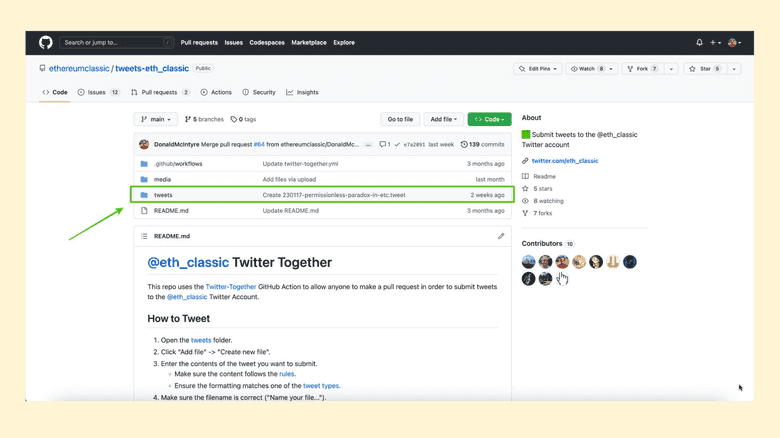Open the Insights tab
Viewport: 780px width, 438px height.
coord(302,92)
